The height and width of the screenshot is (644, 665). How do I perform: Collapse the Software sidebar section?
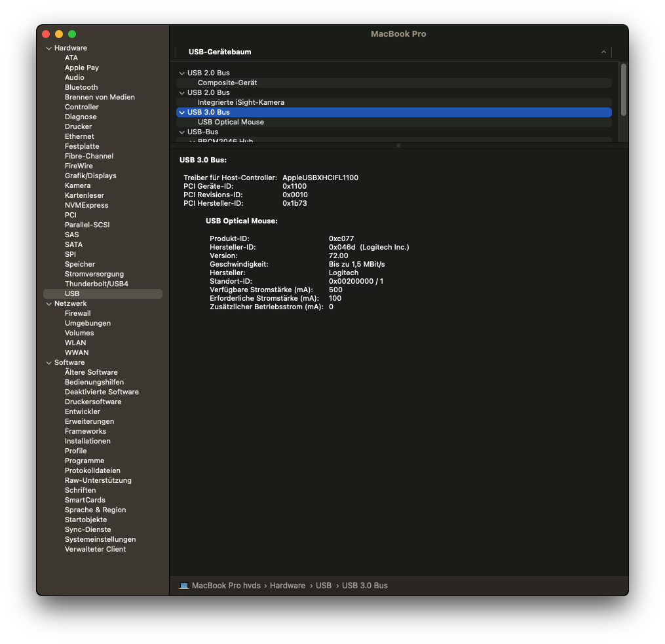click(x=48, y=363)
